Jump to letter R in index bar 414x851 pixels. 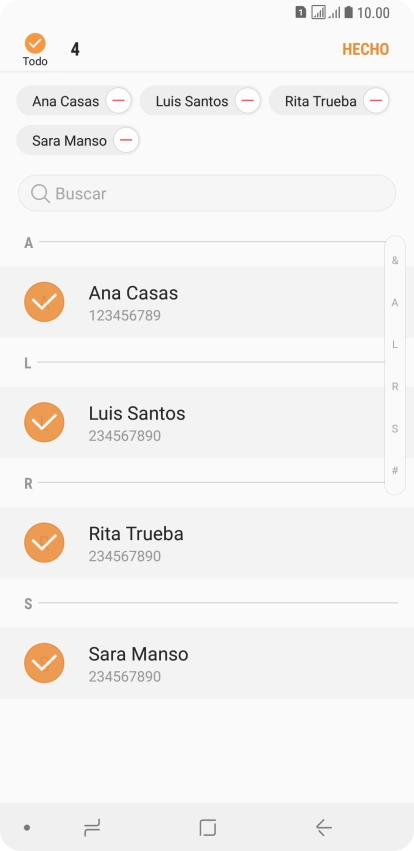coord(395,386)
